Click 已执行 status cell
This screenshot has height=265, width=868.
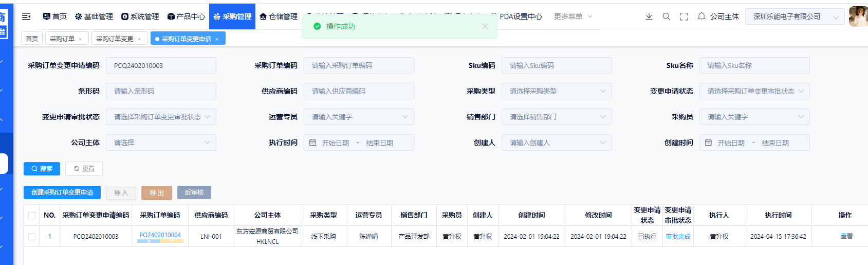[647, 237]
